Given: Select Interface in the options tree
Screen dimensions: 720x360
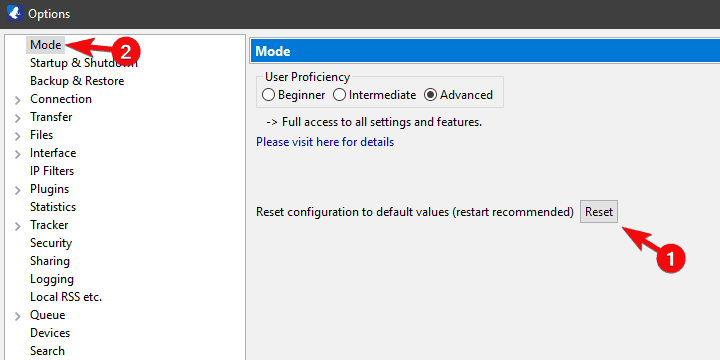Looking at the screenshot, I should coord(53,152).
